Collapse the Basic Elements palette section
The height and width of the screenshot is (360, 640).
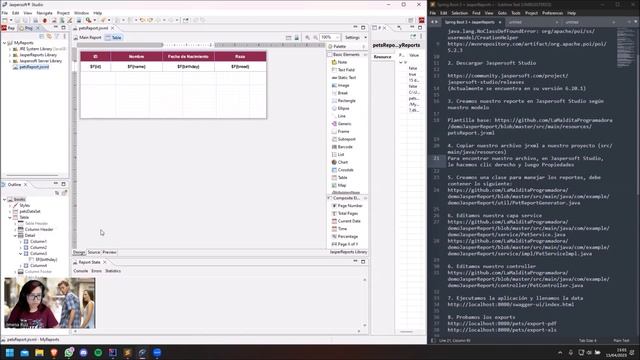tap(347, 55)
